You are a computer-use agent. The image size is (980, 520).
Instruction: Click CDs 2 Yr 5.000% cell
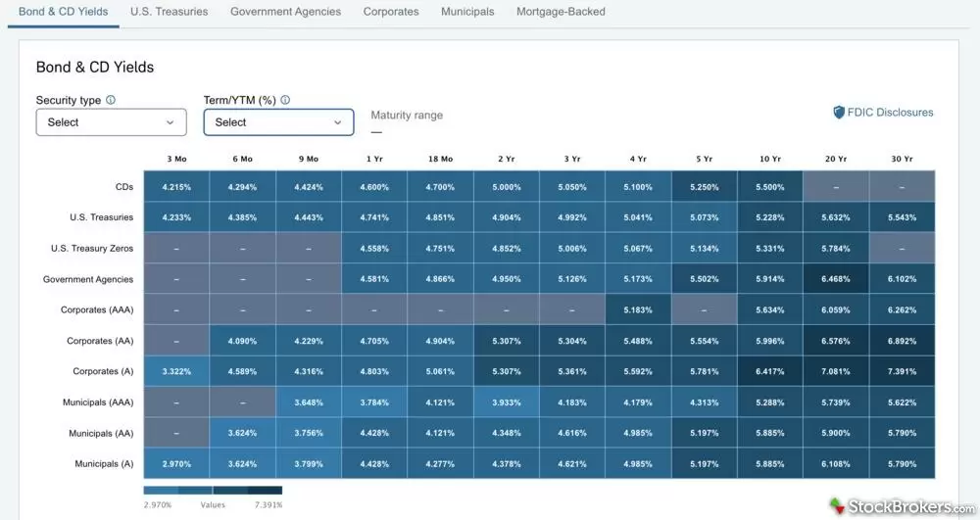tap(507, 187)
